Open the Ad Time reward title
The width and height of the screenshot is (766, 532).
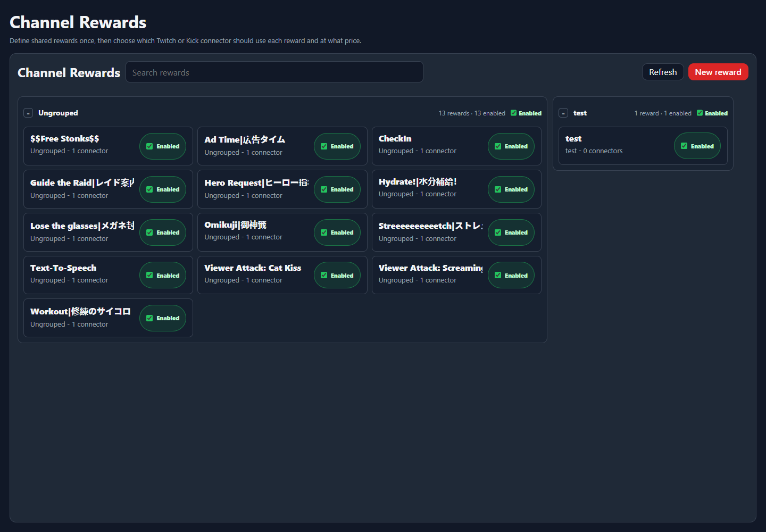coord(245,139)
